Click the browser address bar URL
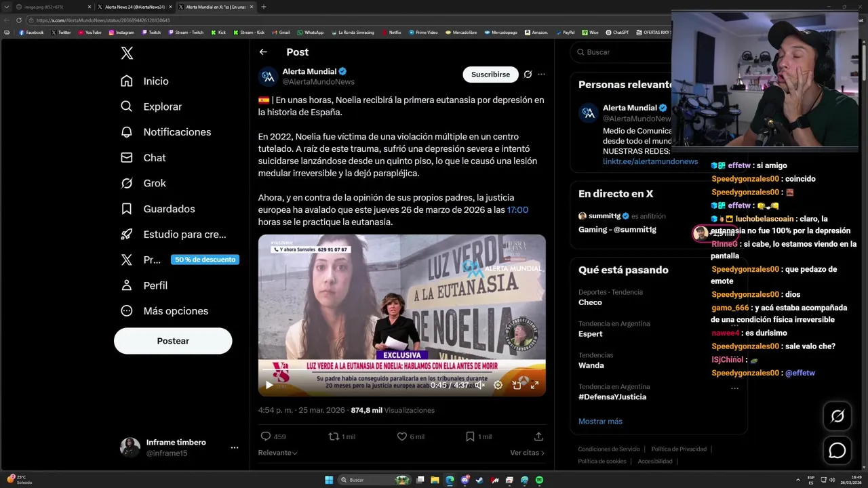 pyautogui.click(x=103, y=20)
